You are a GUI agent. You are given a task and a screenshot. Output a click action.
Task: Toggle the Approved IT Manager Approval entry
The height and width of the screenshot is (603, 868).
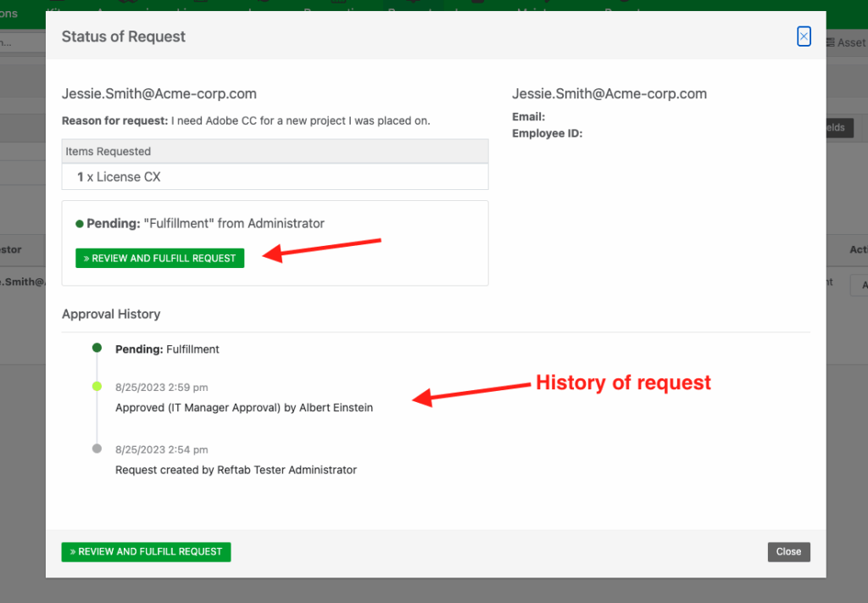pos(244,407)
